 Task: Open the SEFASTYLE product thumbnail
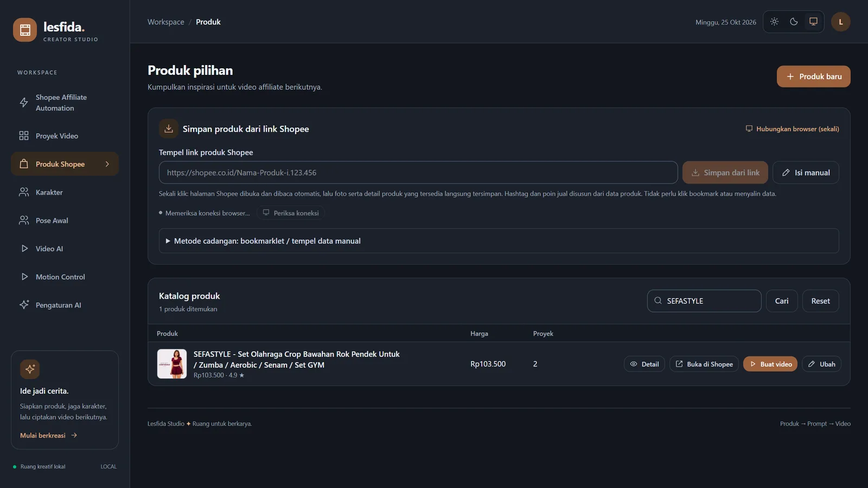172,364
